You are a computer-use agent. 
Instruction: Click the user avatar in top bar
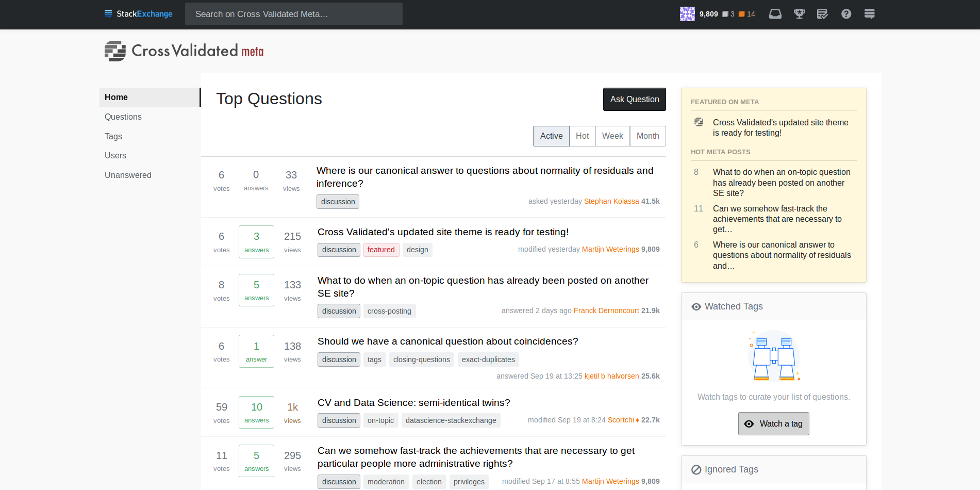687,14
